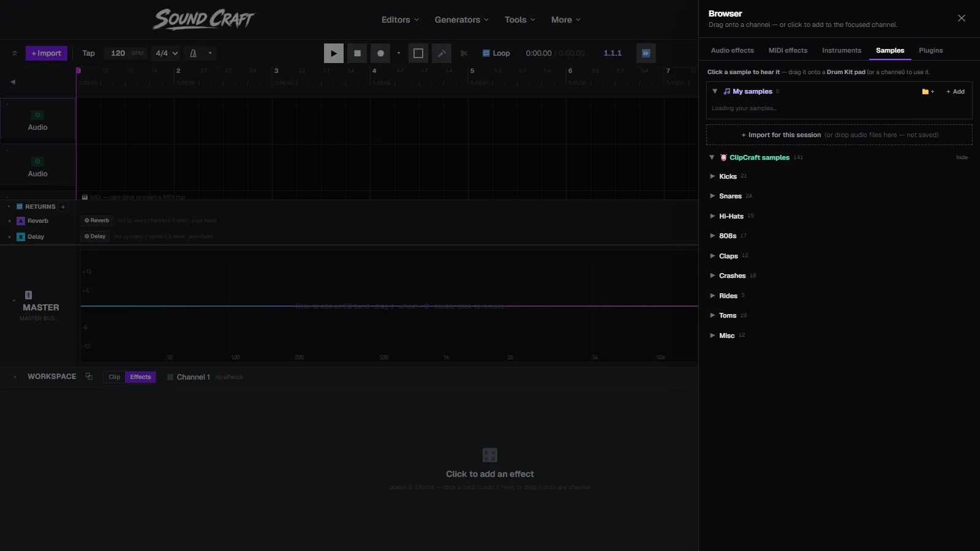Expand the Toms sample folder
The height and width of the screenshot is (551, 980).
tap(712, 315)
